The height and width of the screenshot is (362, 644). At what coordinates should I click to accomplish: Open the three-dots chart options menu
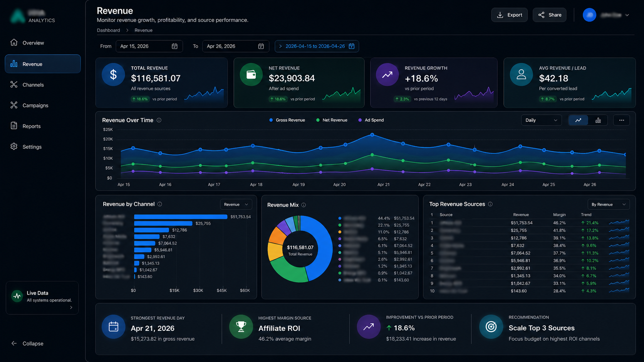[x=621, y=120]
